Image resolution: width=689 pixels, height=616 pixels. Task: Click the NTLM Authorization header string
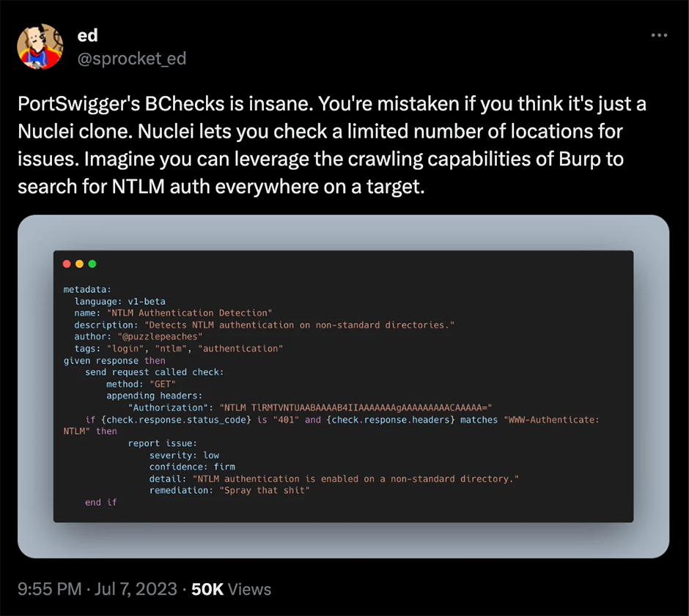pyautogui.click(x=355, y=407)
